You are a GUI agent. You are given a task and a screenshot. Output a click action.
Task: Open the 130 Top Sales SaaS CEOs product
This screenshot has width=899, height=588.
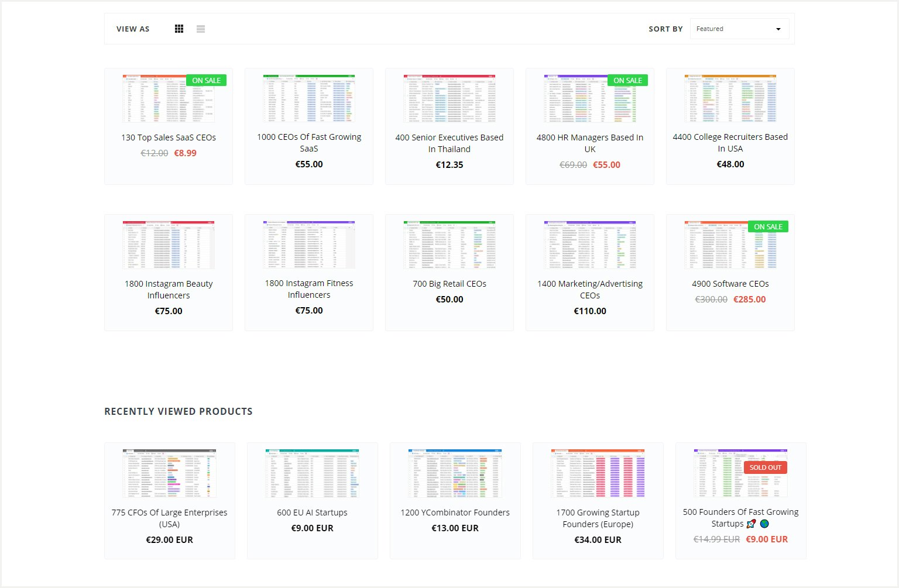pos(168,137)
